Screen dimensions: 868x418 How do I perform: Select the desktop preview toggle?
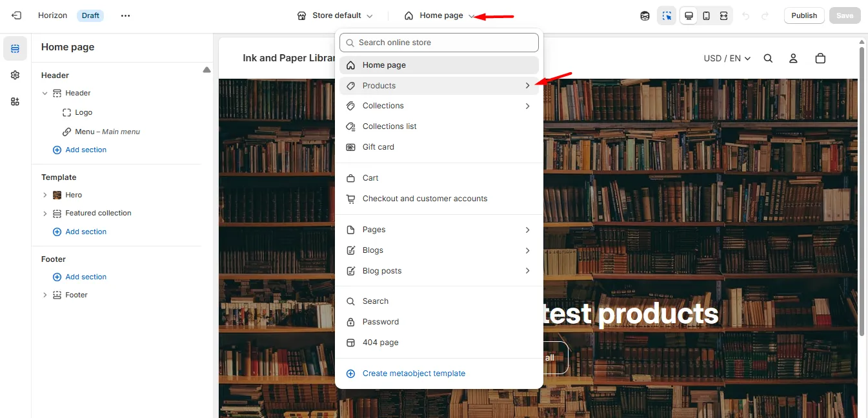[x=689, y=15]
